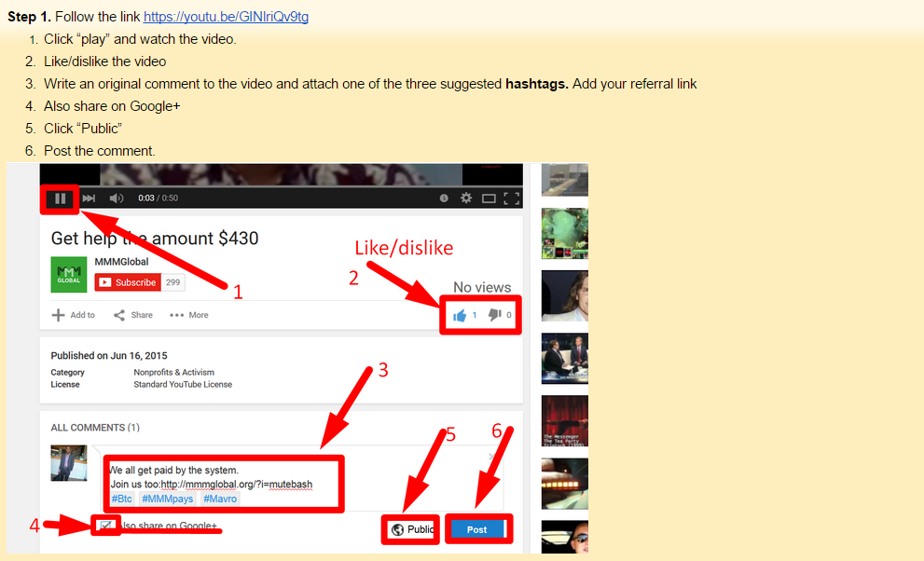Screen dimensions: 924x561
Task: Open the Public visibility dropdown
Action: [x=411, y=529]
